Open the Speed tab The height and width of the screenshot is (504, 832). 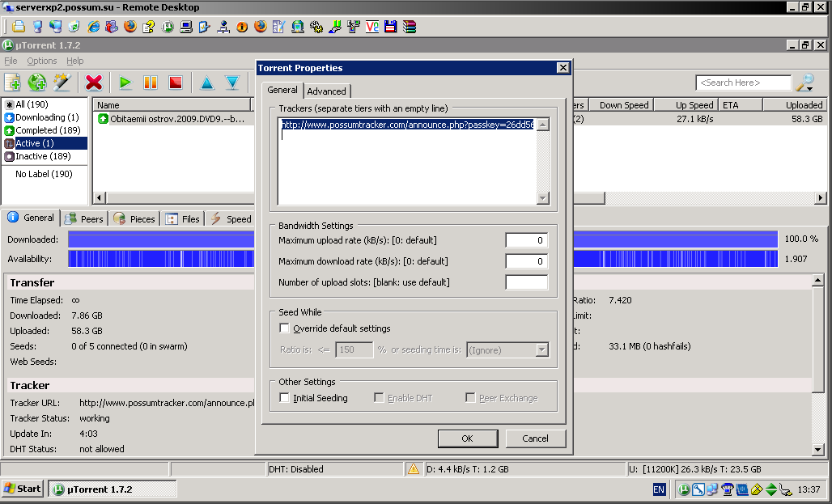[x=231, y=218]
